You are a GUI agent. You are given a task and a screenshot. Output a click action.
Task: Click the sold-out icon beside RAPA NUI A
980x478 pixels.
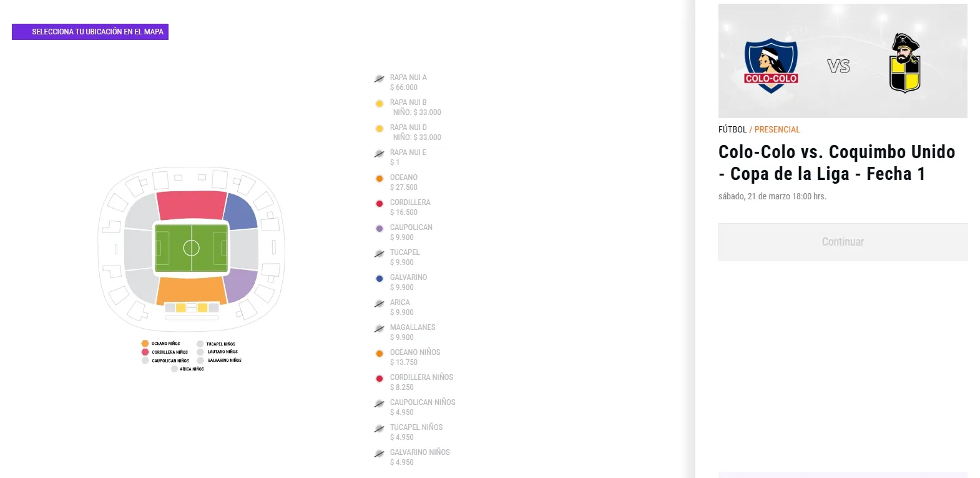[379, 79]
